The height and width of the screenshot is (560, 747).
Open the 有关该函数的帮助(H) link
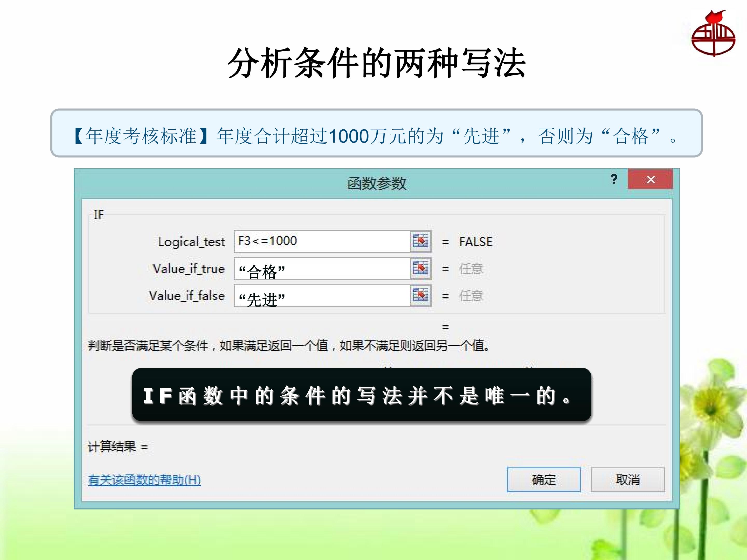[144, 480]
